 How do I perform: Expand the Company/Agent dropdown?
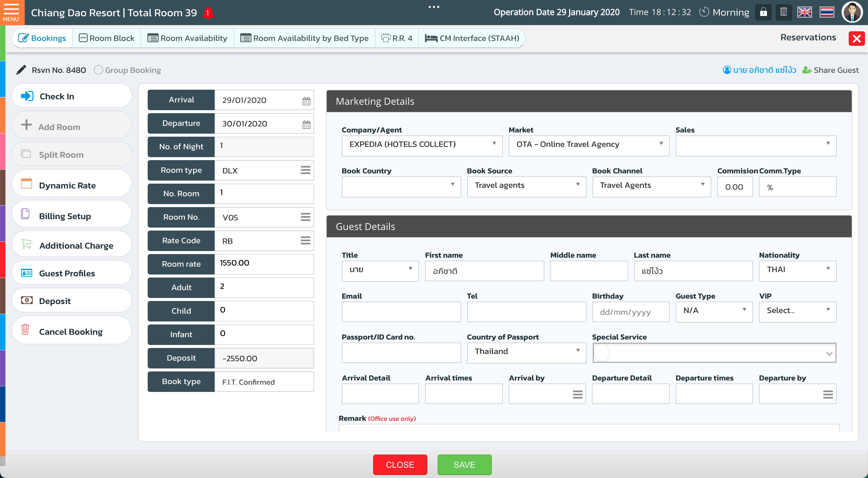pos(422,145)
